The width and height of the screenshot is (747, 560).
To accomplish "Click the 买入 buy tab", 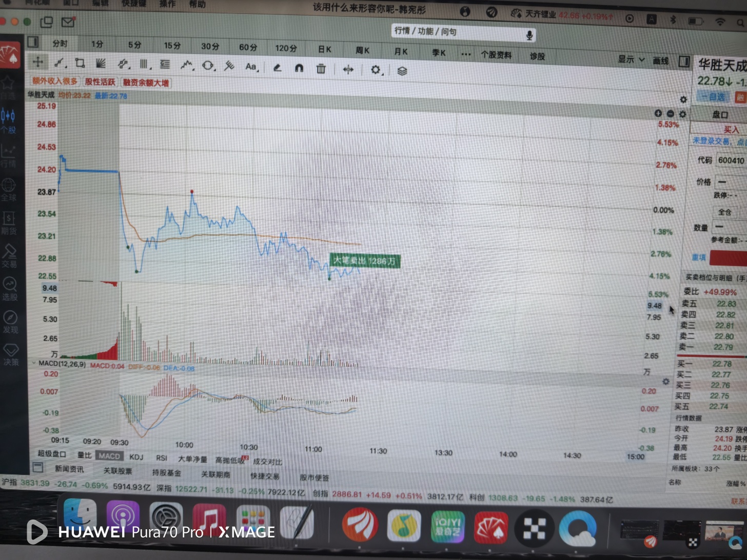I will [x=731, y=130].
